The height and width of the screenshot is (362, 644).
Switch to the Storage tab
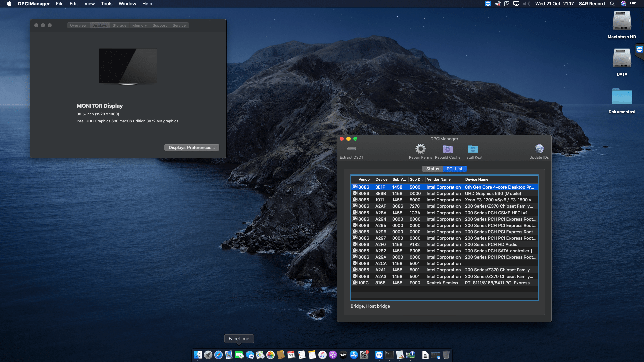pos(119,25)
